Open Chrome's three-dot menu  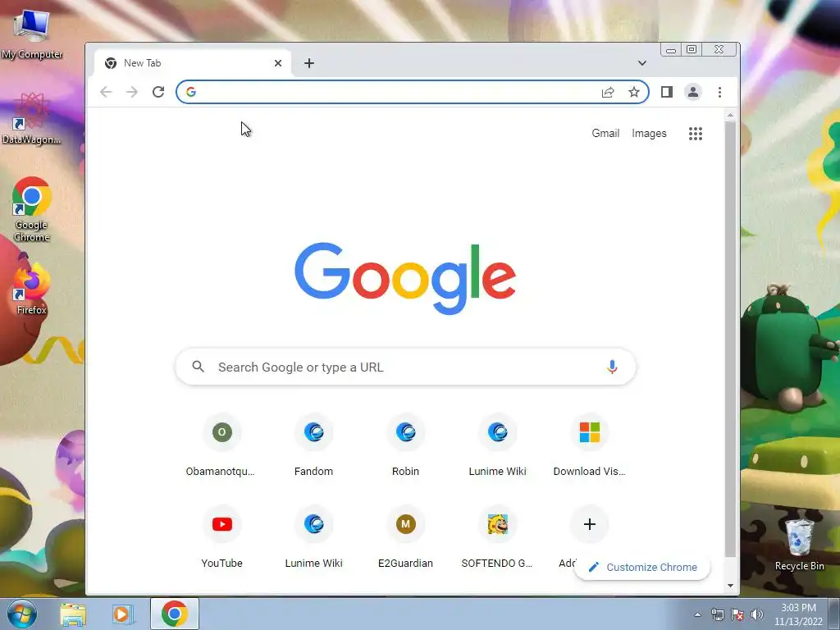719,92
